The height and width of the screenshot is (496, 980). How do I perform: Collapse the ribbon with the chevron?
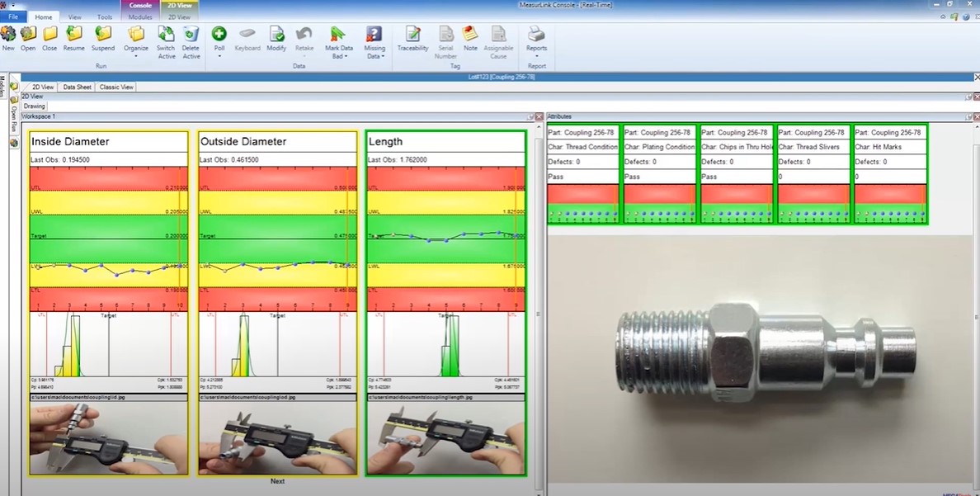click(x=943, y=17)
